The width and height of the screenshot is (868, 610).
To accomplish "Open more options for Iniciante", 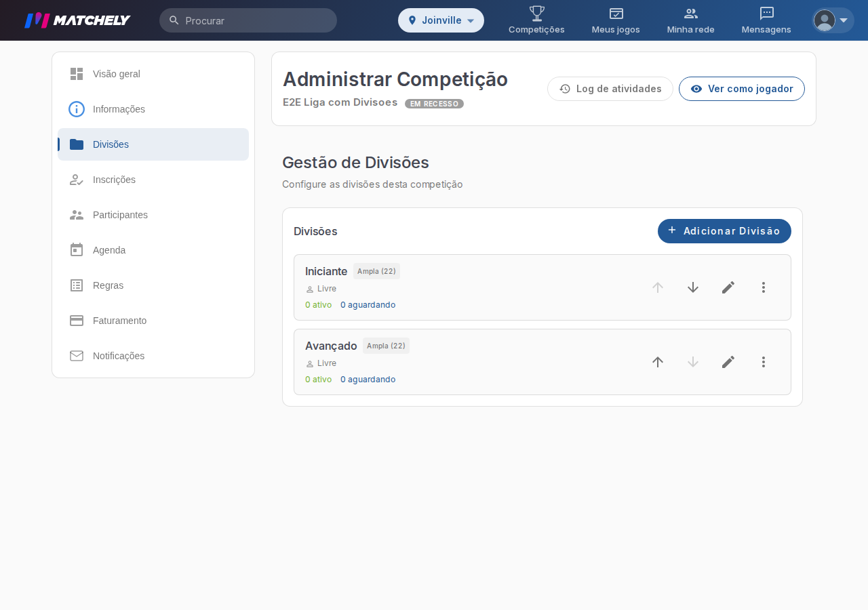I will [x=764, y=287].
